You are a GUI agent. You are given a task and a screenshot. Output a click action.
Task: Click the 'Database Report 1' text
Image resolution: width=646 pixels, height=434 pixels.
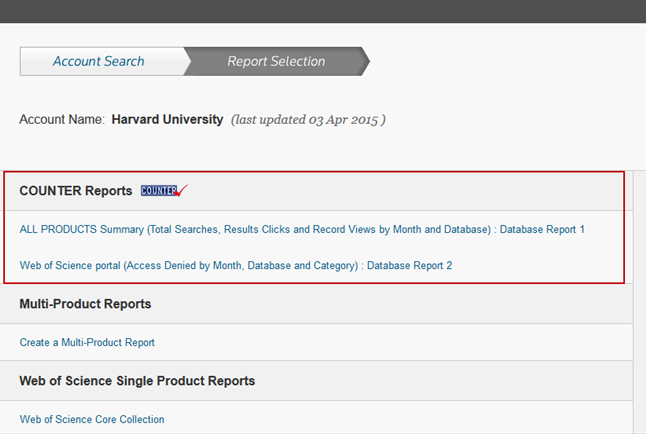tap(542, 229)
